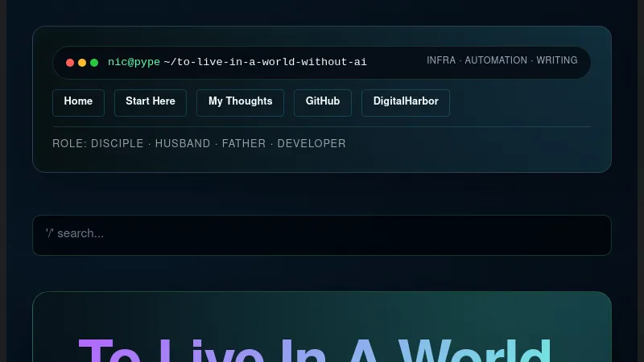
Task: Visit the DigitalHarbor link
Action: (406, 102)
